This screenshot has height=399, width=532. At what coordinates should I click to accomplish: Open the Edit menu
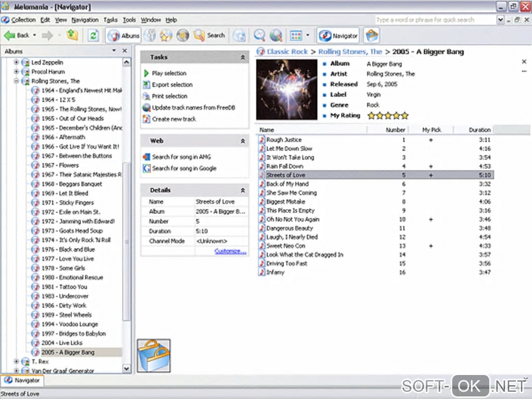click(45, 20)
